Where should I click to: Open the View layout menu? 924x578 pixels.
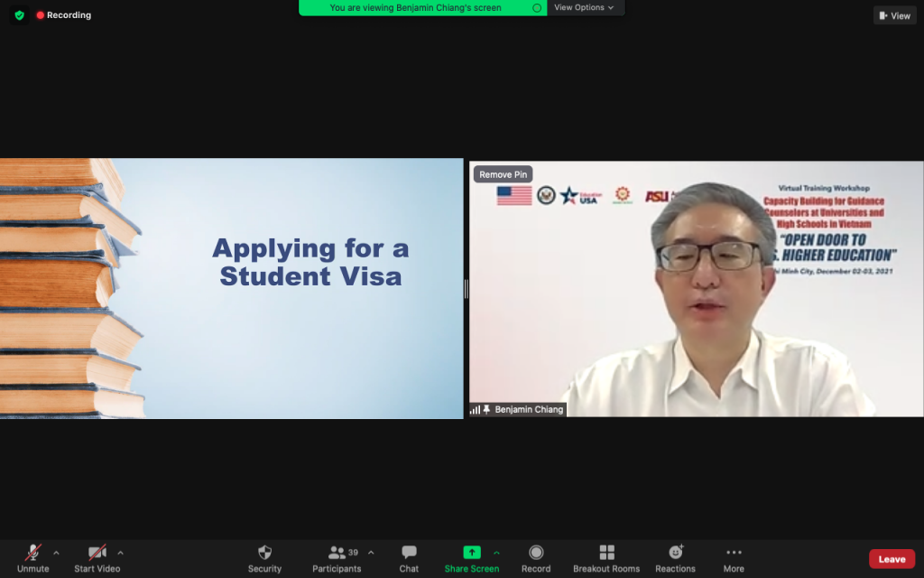click(x=894, y=16)
